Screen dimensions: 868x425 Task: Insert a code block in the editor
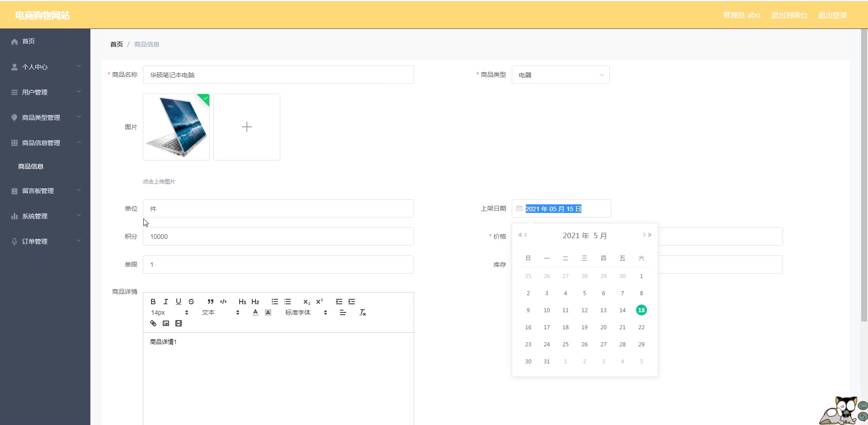pos(223,302)
